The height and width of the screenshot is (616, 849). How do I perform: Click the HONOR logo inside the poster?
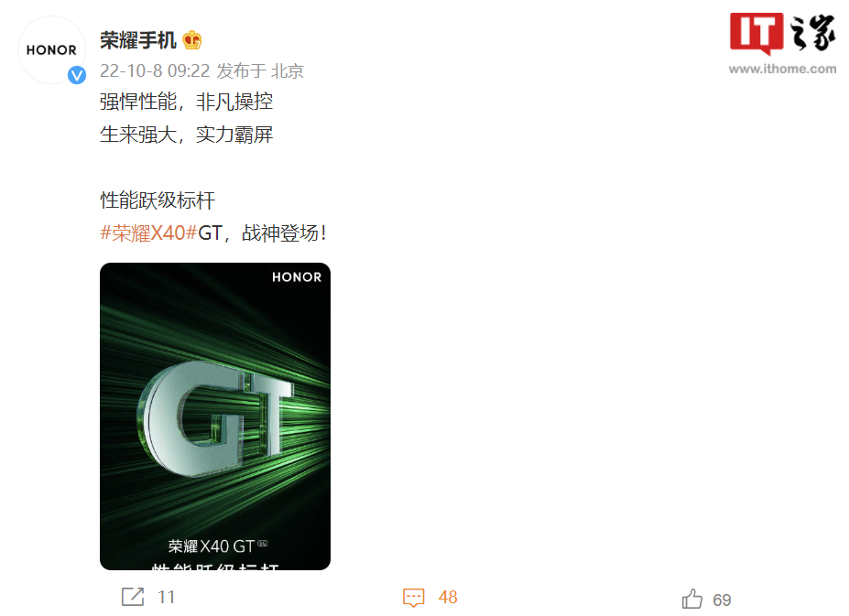(x=297, y=277)
